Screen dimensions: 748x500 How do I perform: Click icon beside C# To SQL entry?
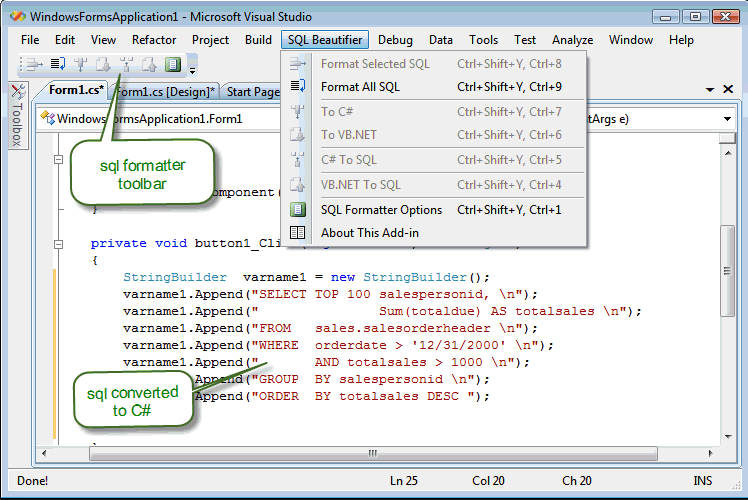click(298, 159)
